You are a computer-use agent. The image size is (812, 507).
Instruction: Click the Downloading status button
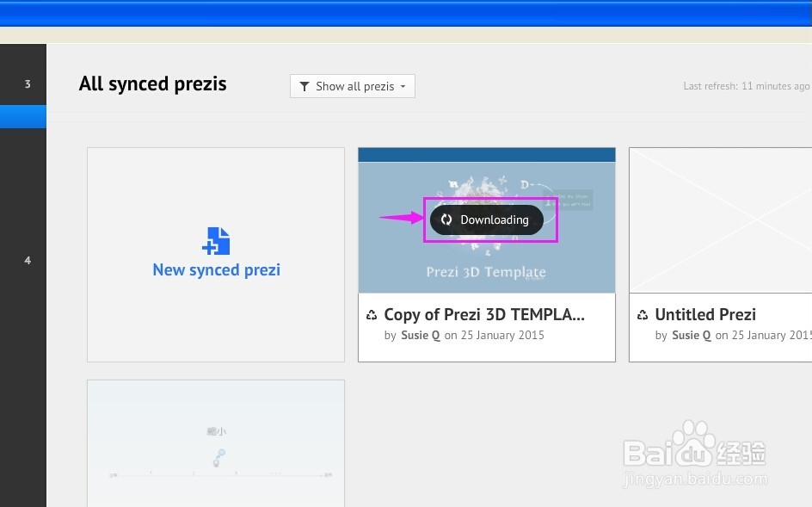487,219
